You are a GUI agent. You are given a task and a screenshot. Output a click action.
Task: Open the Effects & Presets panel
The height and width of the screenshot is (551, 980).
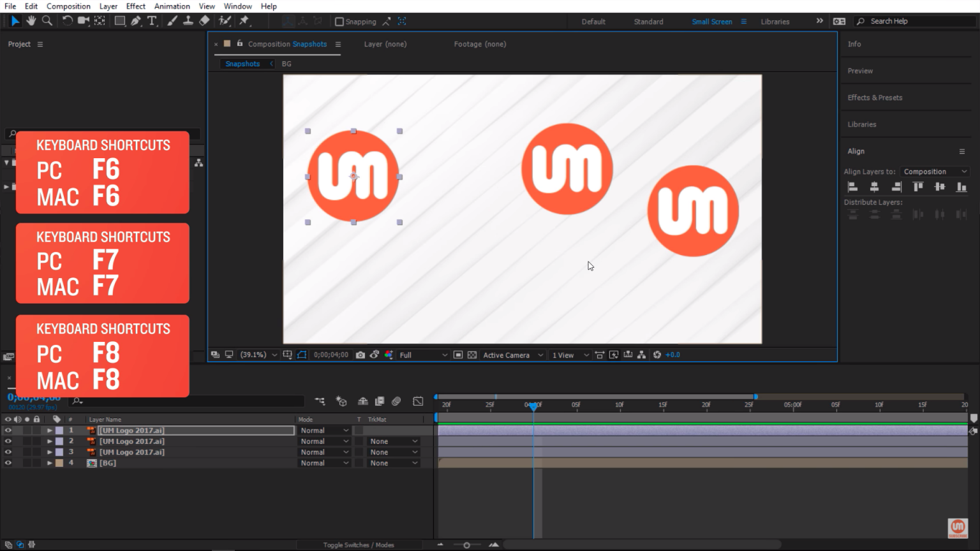pos(875,98)
